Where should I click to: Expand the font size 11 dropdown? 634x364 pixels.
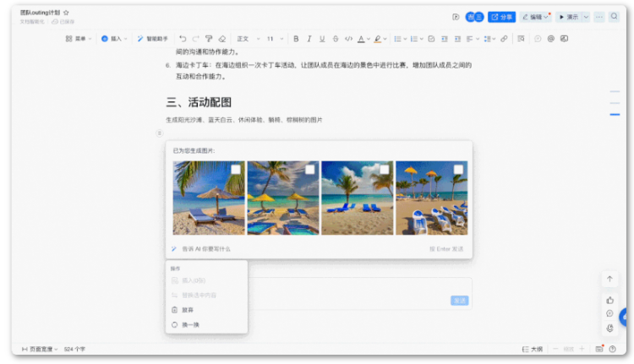pos(274,39)
